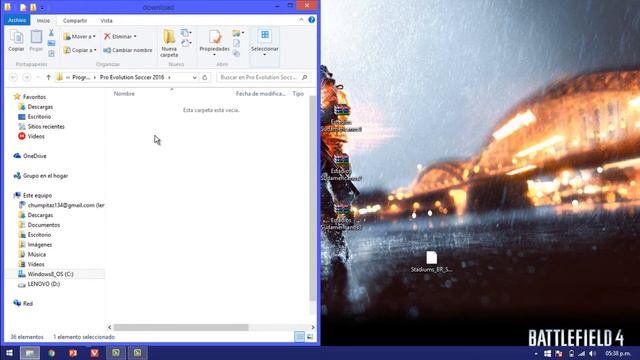The width and height of the screenshot is (640, 360).
Task: Select the Windows8_OS (C:) drive
Action: (x=50, y=274)
